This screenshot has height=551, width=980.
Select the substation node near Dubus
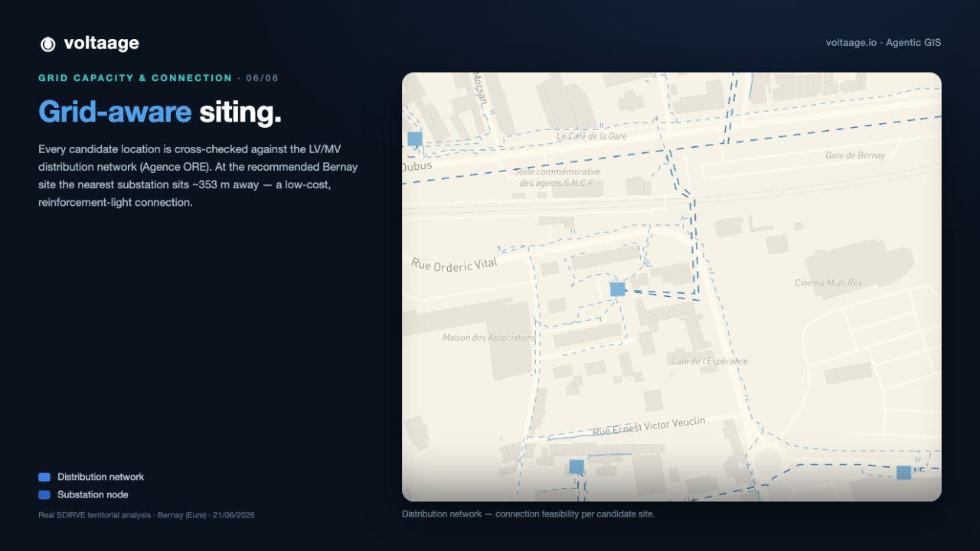pyautogui.click(x=415, y=139)
